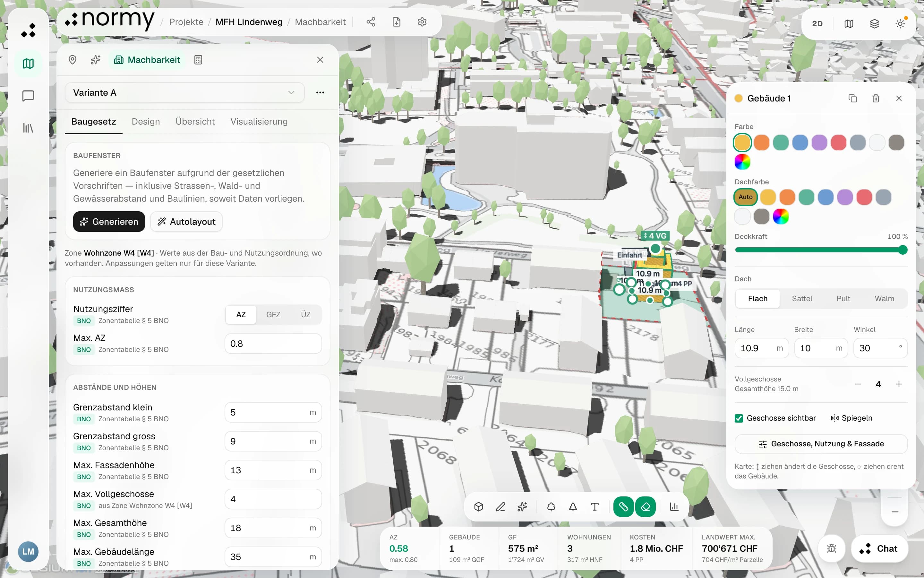Viewport: 924px width, 578px height.
Task: Click the Generieren button
Action: pyautogui.click(x=109, y=222)
